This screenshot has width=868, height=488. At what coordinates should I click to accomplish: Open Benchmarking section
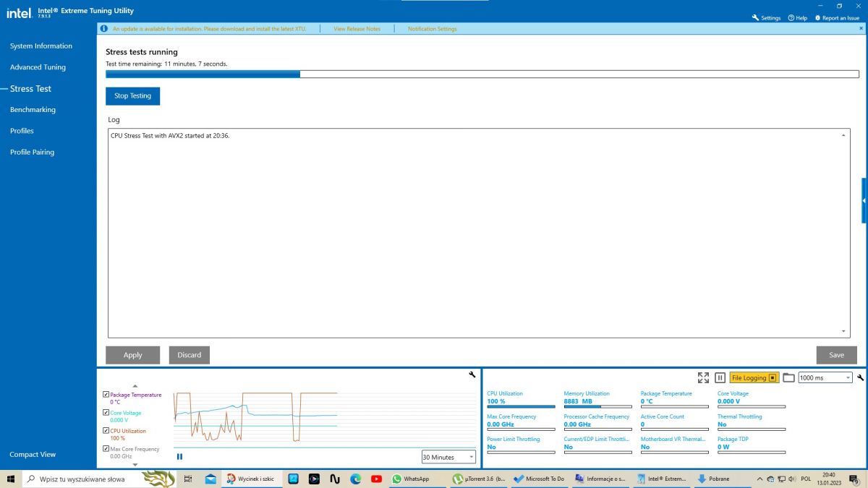33,110
